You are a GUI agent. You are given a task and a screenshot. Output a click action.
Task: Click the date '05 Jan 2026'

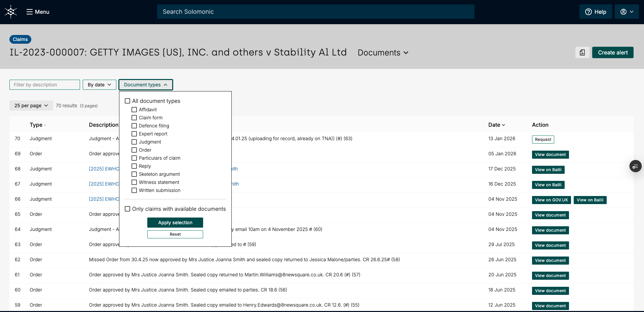point(502,154)
